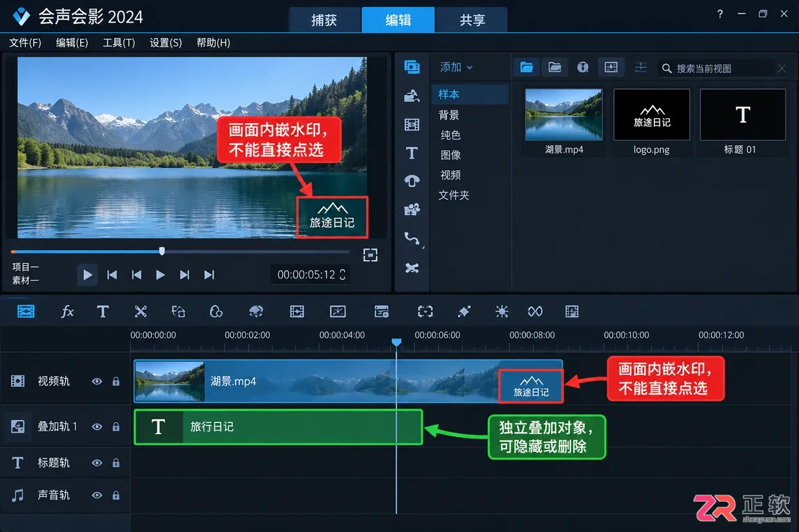799x532 pixels.
Task: Click the timecode stepper arrows
Action: click(x=343, y=275)
